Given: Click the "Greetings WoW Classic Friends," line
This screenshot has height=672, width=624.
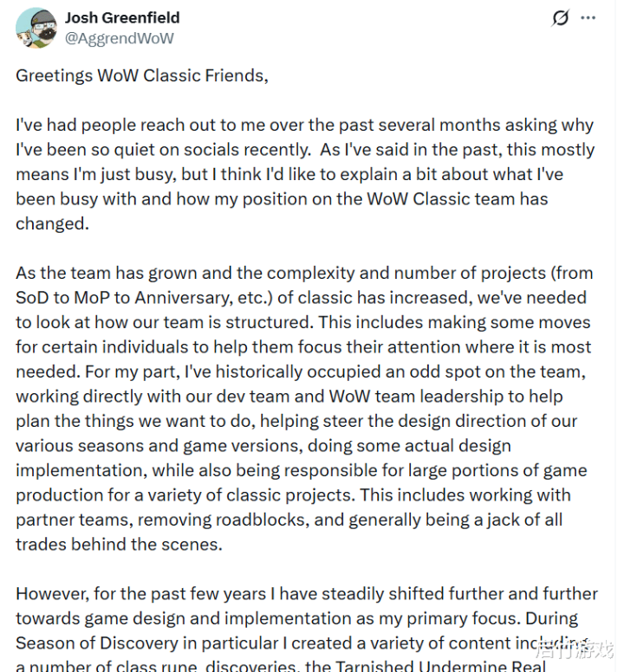Looking at the screenshot, I should coord(142,75).
